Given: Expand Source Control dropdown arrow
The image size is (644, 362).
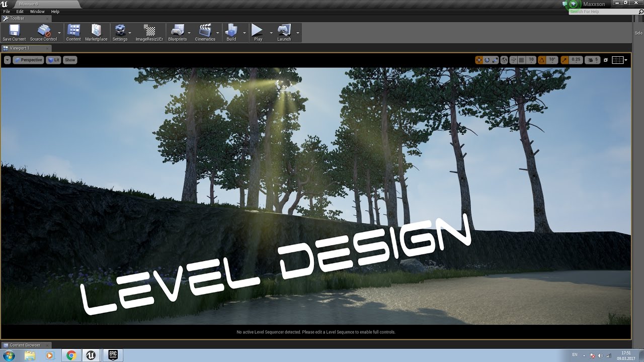Looking at the screenshot, I should point(60,33).
